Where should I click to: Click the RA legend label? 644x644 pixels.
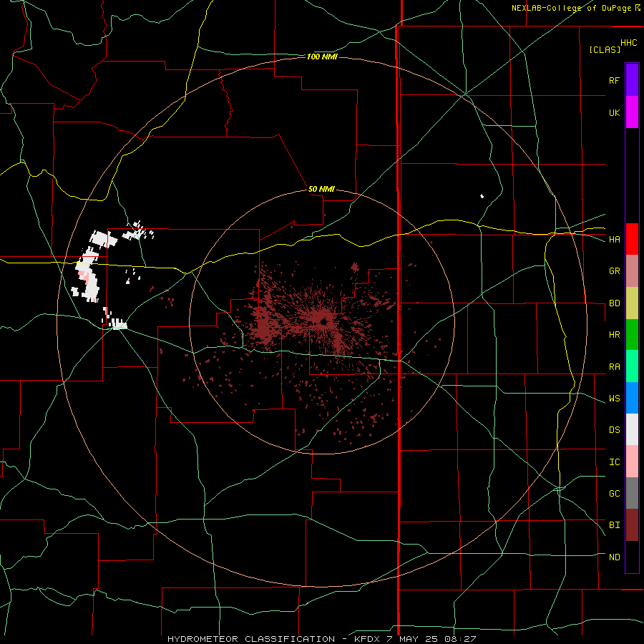tap(614, 367)
